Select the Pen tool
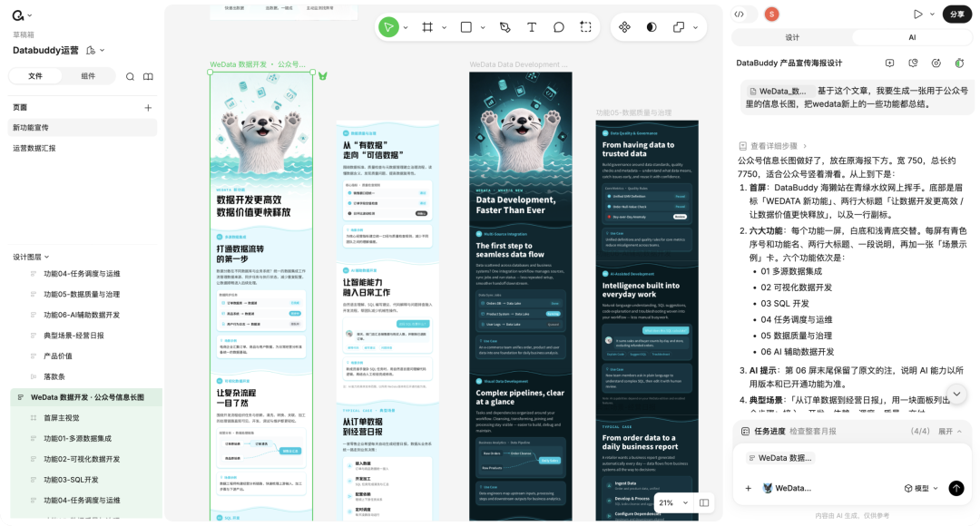 [505, 27]
